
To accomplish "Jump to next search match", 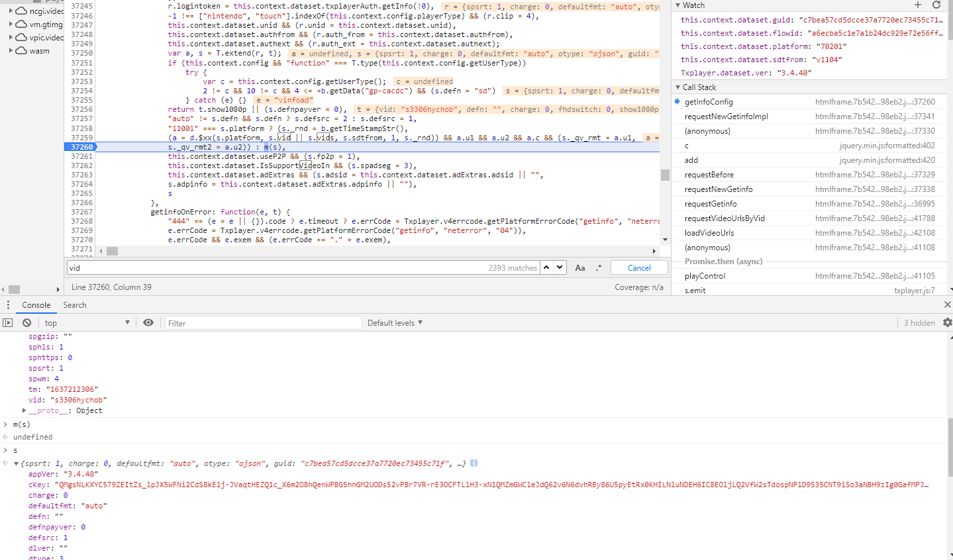I will coord(560,267).
